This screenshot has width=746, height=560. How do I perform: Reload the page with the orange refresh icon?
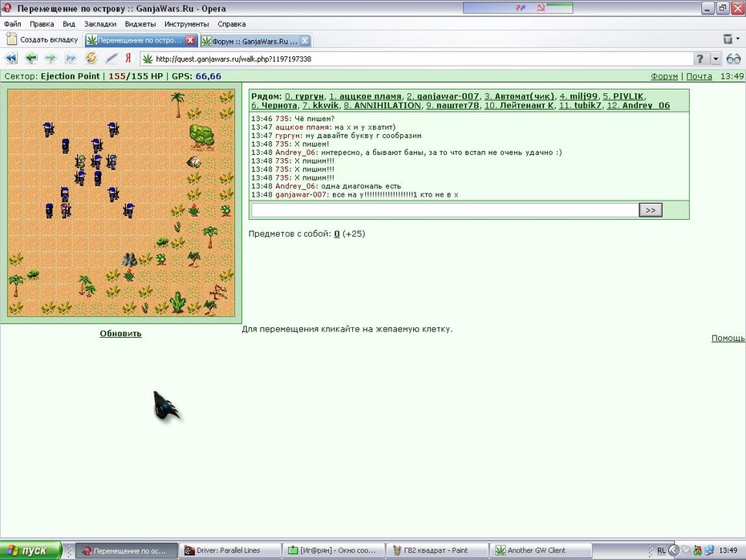click(91, 58)
